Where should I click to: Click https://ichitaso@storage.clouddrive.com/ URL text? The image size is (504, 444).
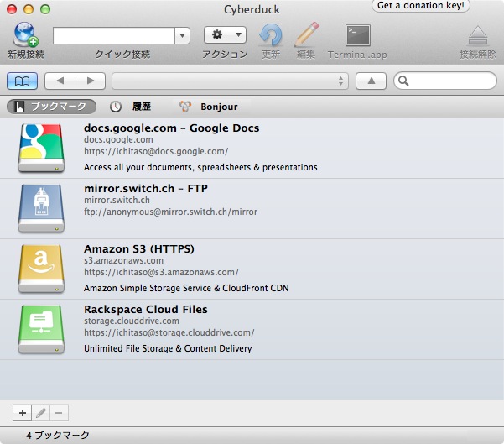click(x=169, y=332)
